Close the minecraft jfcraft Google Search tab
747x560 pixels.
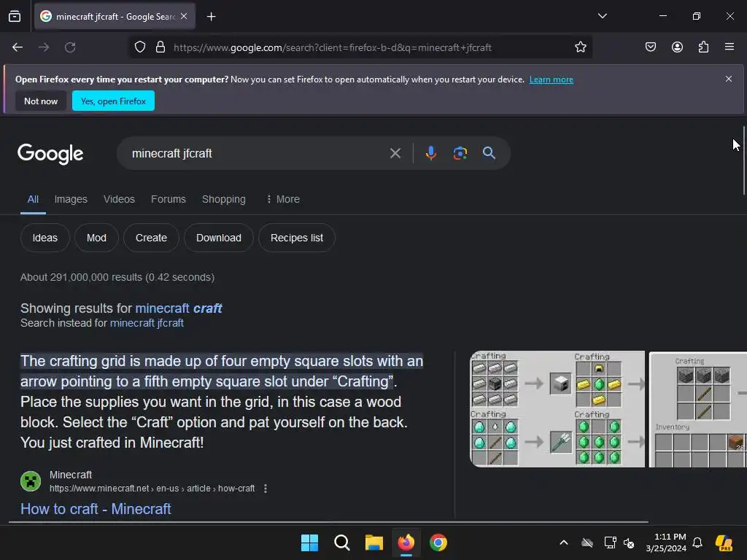click(x=184, y=16)
